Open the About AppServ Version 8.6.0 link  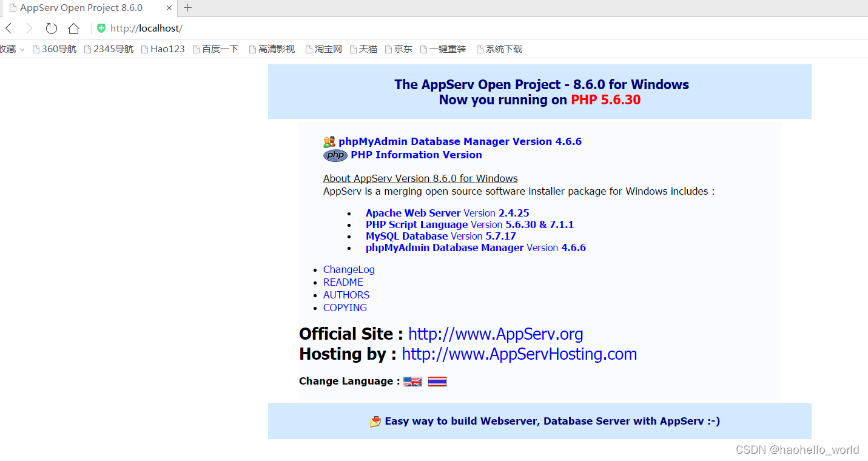pyautogui.click(x=420, y=178)
